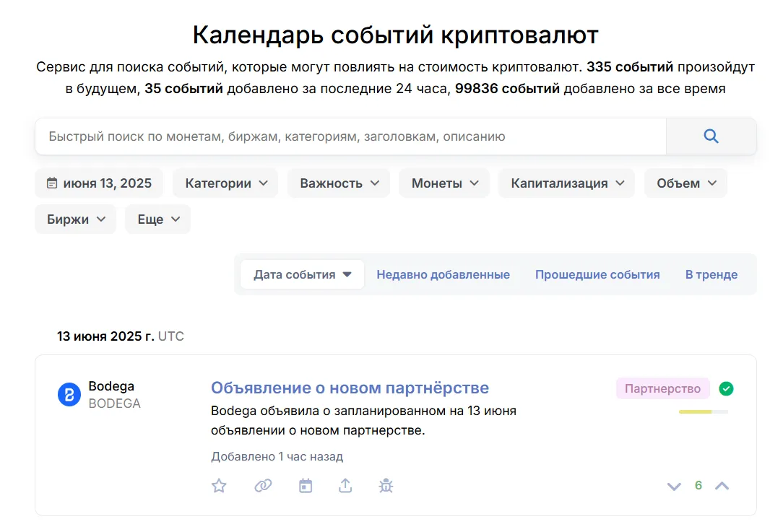This screenshot has width=783, height=532.
Task: Open the Капитализация dropdown
Action: pos(567,183)
